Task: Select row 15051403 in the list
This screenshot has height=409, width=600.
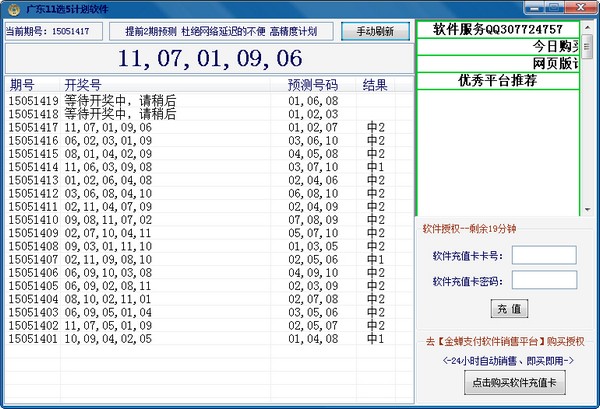Action: click(209, 312)
